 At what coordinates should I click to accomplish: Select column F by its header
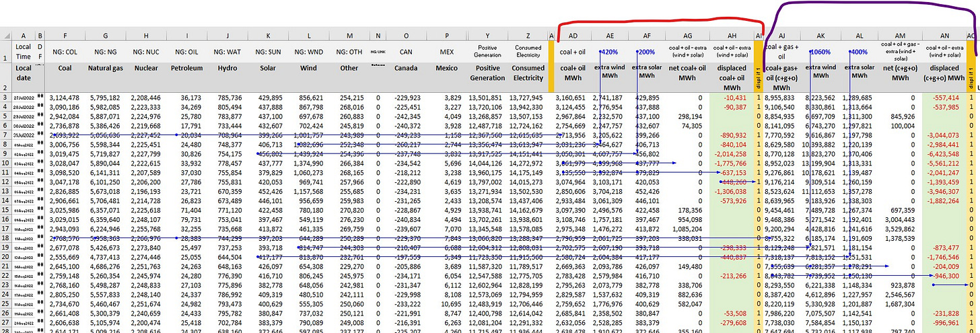point(65,36)
